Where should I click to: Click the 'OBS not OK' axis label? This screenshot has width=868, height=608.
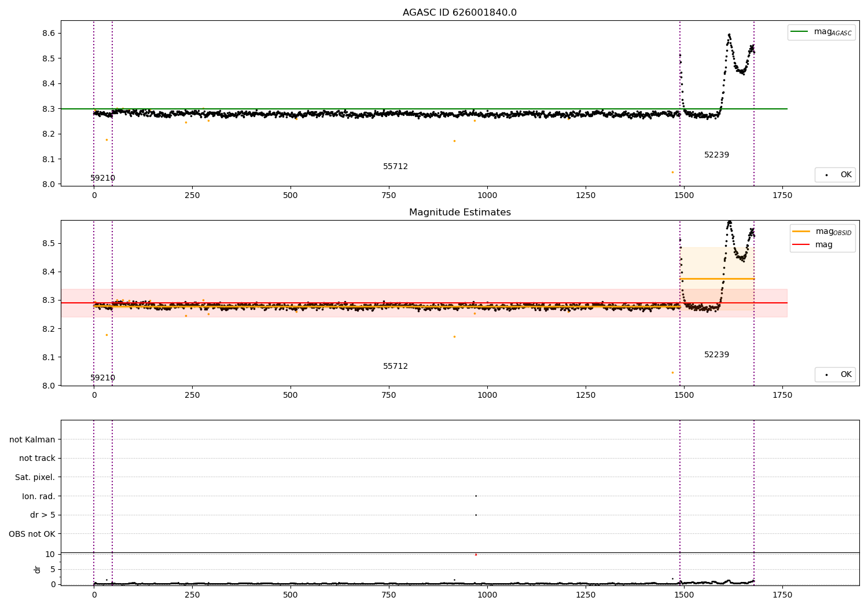pos(32,534)
